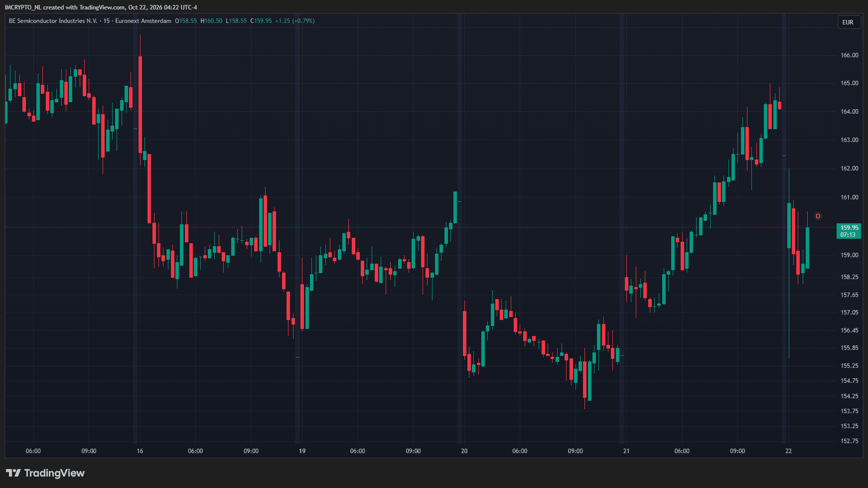The width and height of the screenshot is (868, 488).
Task: Click the close value C159.95
Action: tap(261, 21)
